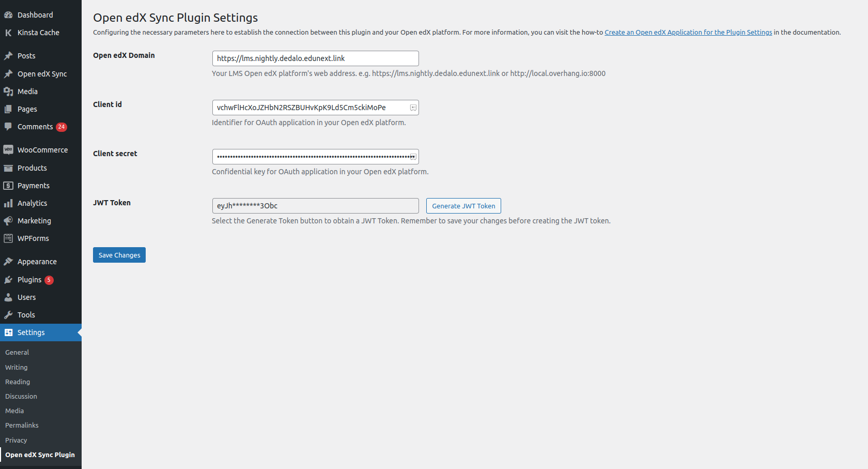Image resolution: width=868 pixels, height=469 pixels.
Task: Click the Tools wrench icon
Action: [x=8, y=315]
